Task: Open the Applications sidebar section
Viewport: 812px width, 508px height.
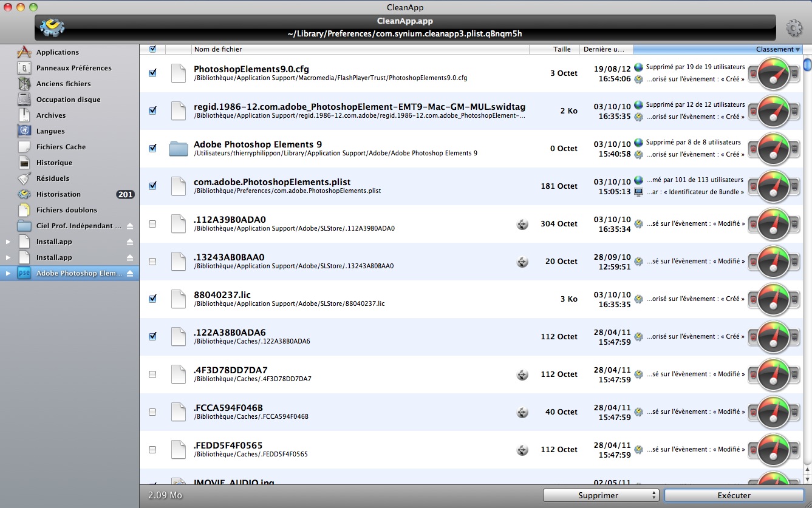Action: click(58, 52)
